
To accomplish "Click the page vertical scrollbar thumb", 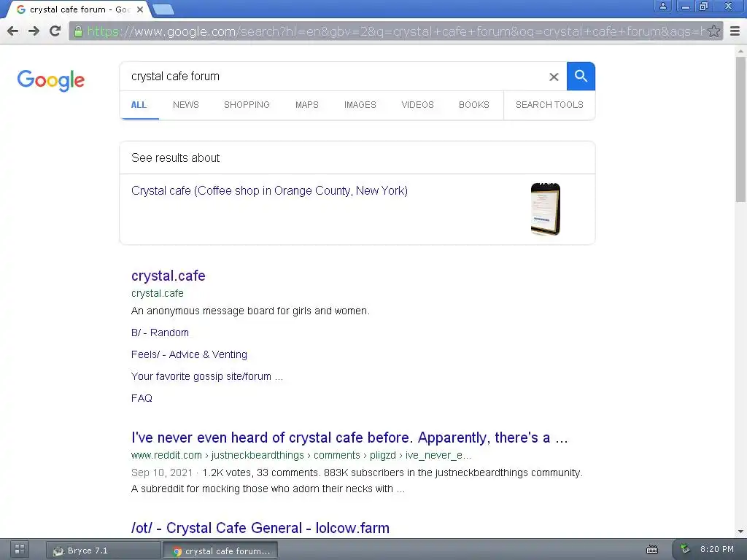I will pyautogui.click(x=740, y=128).
